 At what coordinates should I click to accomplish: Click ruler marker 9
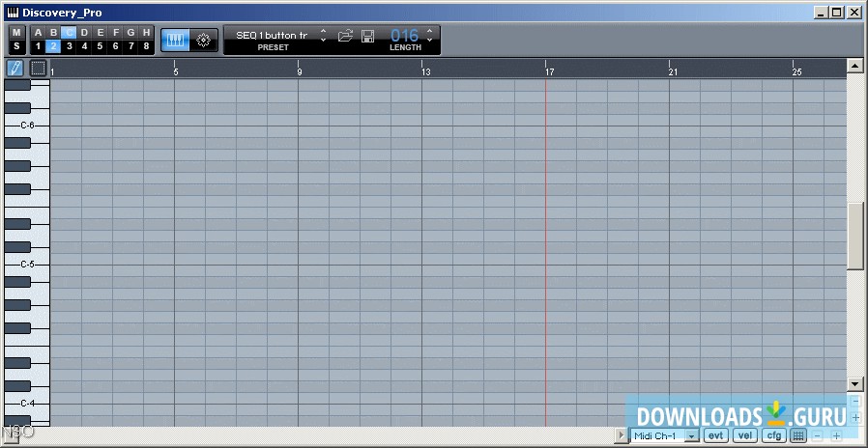[300, 71]
